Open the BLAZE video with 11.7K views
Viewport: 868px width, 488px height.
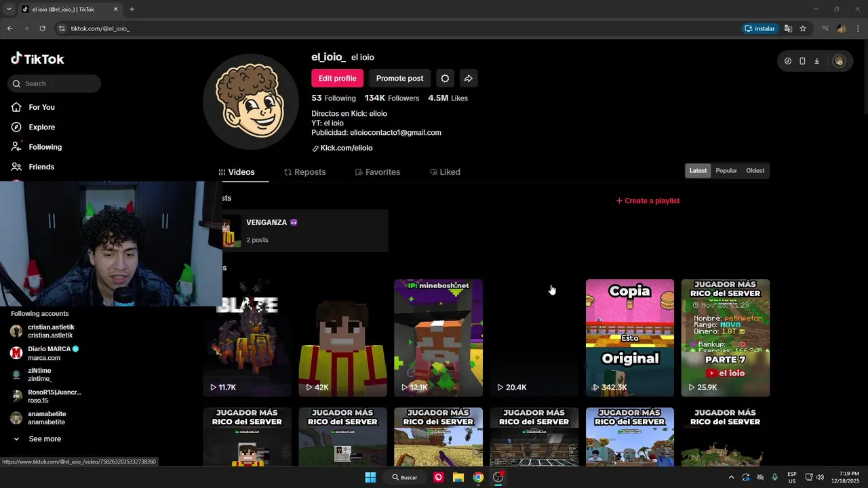(247, 338)
